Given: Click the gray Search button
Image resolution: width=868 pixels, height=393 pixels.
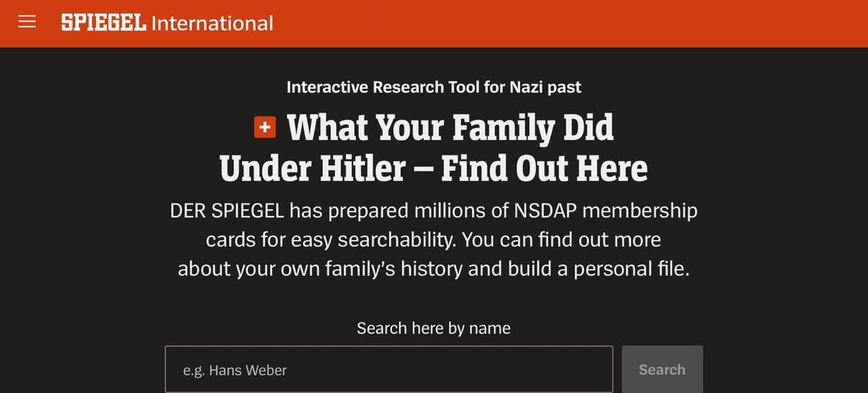Looking at the screenshot, I should coord(662,369).
